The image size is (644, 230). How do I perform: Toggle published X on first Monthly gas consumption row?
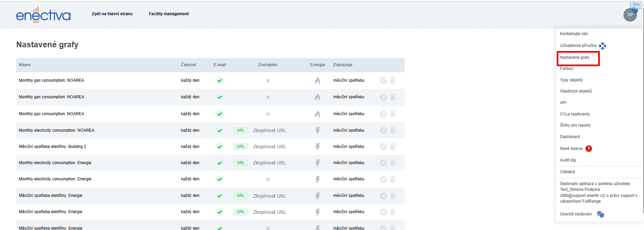[x=268, y=81]
